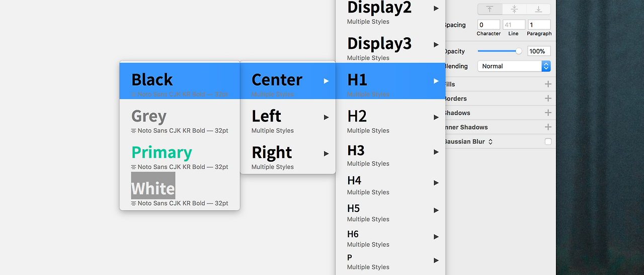This screenshot has width=644, height=275.
Task: Click the Opacity 100% value field
Action: 539,51
